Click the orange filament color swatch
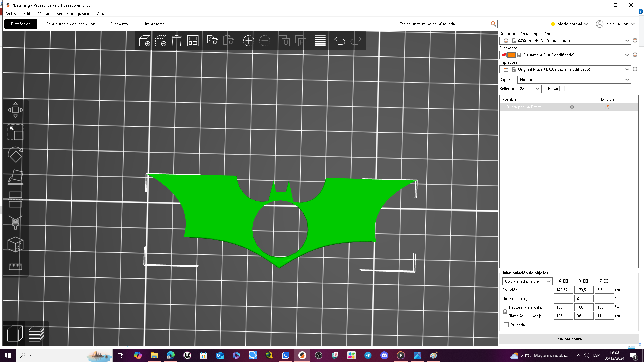 coord(512,55)
